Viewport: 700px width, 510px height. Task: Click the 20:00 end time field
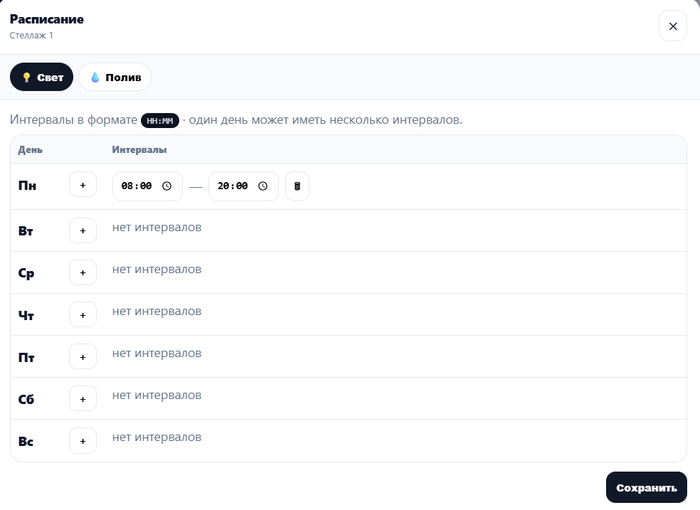(x=232, y=186)
